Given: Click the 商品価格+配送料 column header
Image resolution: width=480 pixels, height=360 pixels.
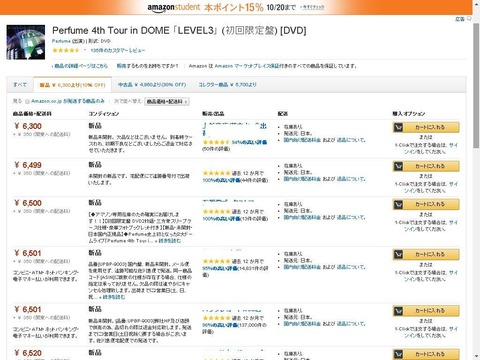Looking at the screenshot, I should pyautogui.click(x=32, y=114).
